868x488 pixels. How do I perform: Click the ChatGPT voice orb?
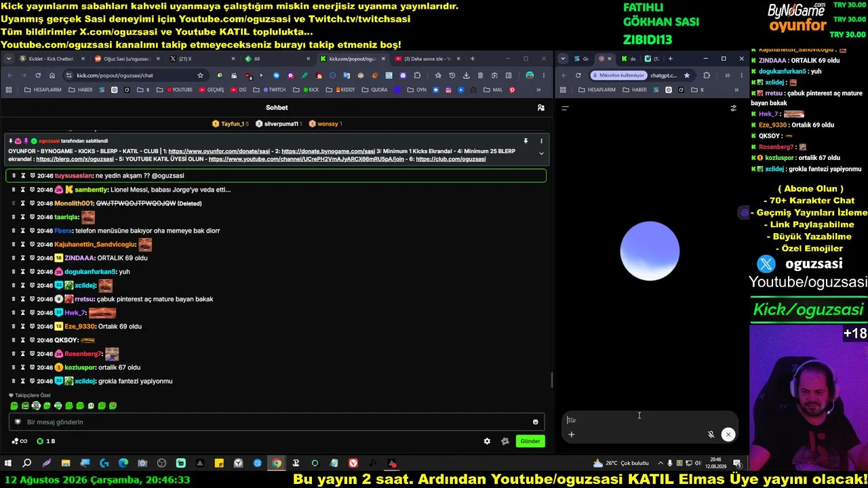(650, 251)
